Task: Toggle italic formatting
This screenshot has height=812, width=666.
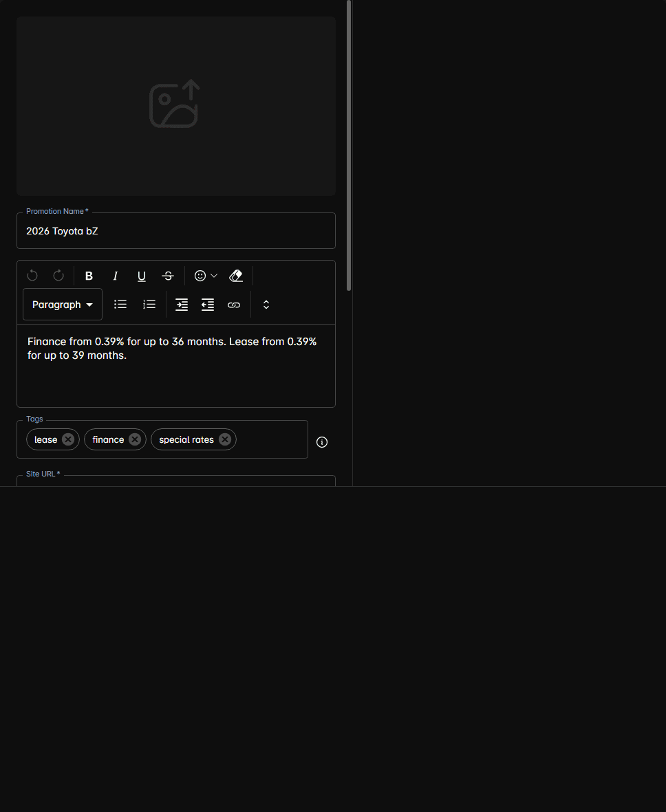Action: click(116, 276)
